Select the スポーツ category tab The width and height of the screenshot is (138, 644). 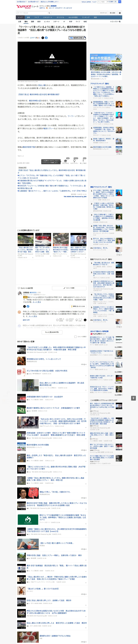click(x=56, y=21)
